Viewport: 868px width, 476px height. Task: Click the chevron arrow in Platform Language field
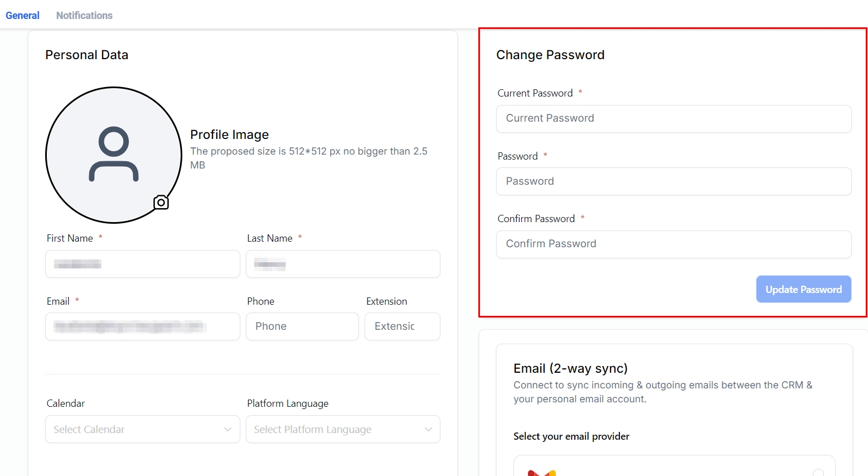pos(428,429)
